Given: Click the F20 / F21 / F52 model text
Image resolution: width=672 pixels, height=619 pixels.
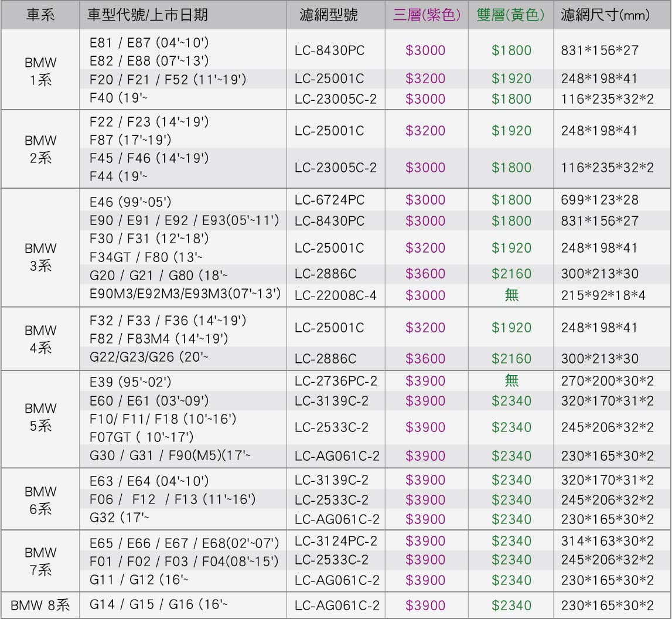Looking at the screenshot, I should [168, 79].
